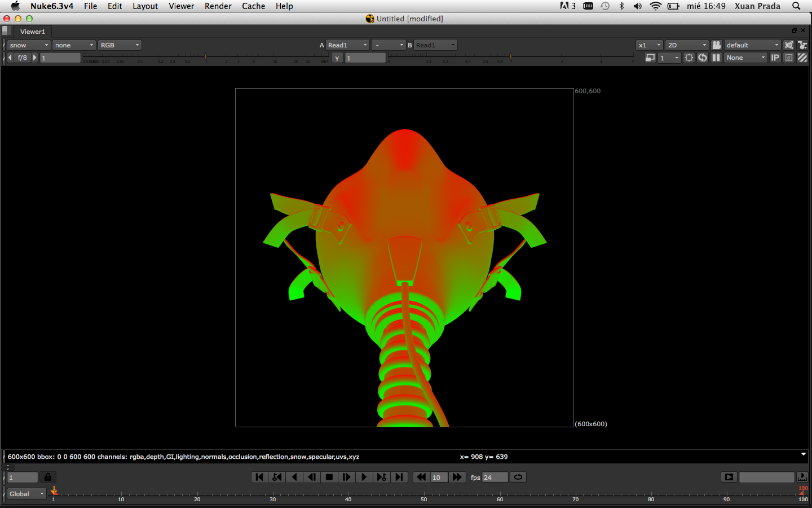Screen dimensions: 812x508
Task: Open the A input Read1 dropdown
Action: pos(347,45)
